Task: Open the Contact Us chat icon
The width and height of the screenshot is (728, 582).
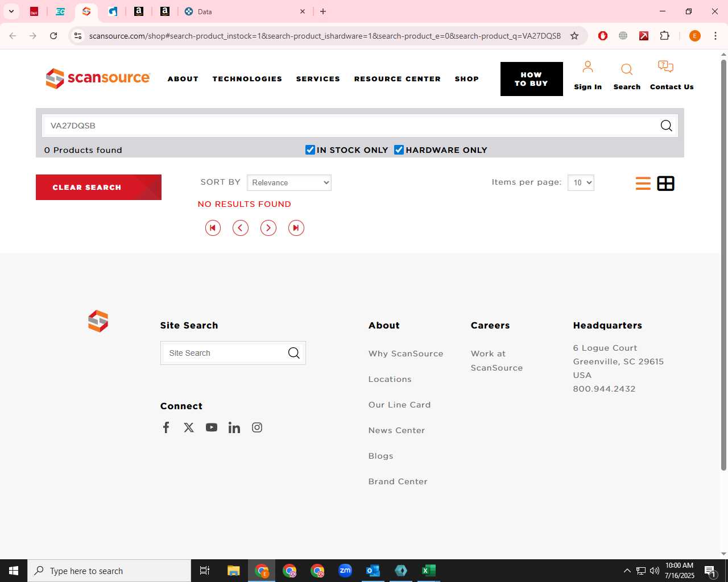Action: (665, 67)
